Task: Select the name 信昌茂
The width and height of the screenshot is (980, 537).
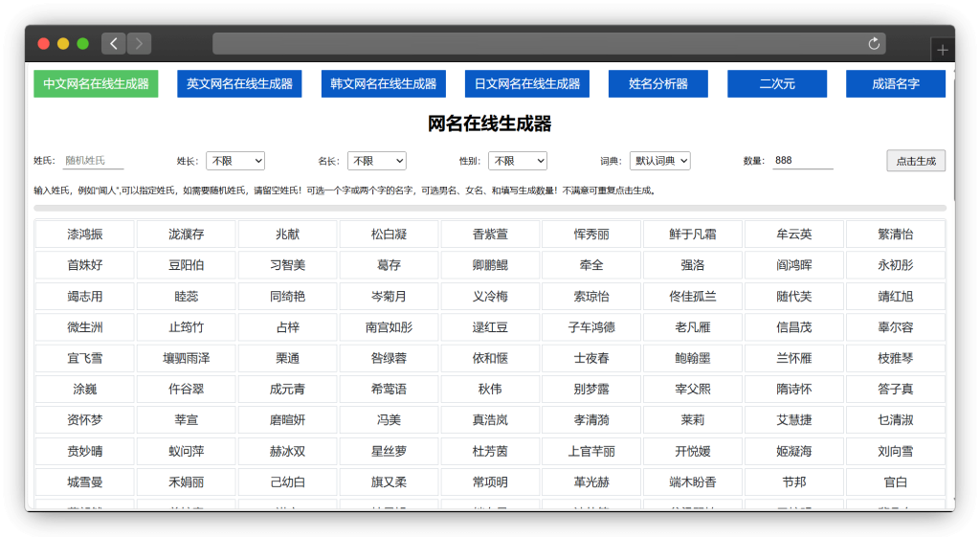Action: click(x=793, y=327)
